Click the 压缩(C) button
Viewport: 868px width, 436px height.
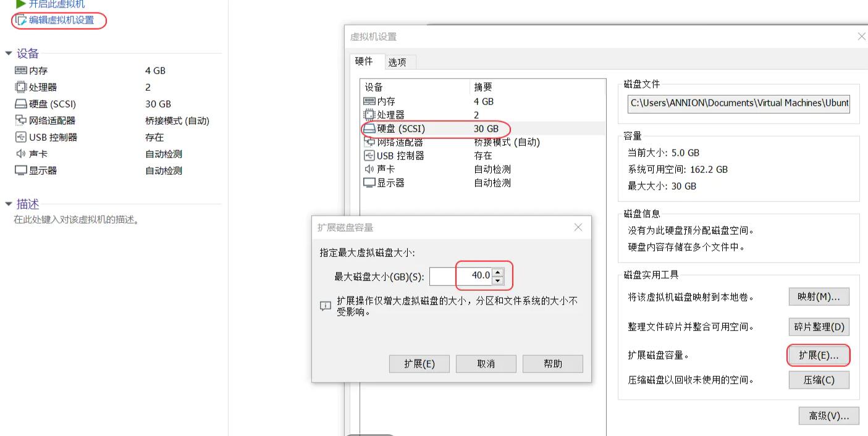tap(819, 380)
